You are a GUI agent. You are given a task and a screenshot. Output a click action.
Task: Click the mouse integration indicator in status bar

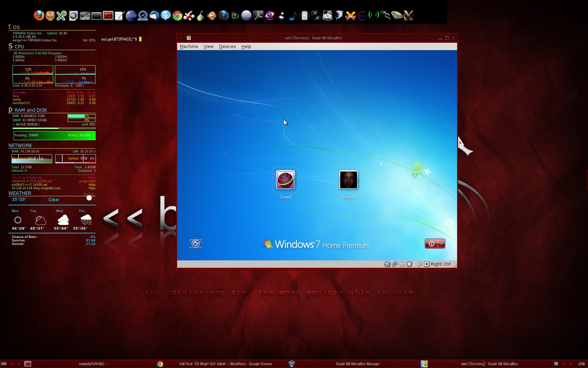coord(419,264)
